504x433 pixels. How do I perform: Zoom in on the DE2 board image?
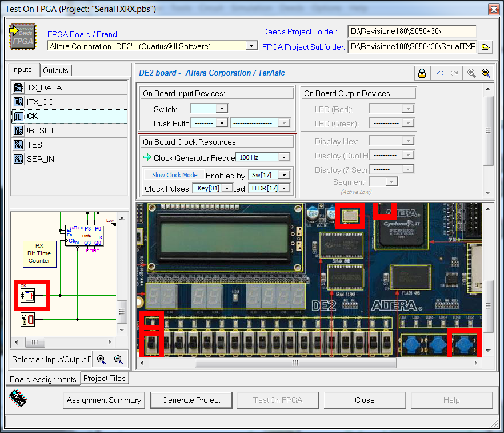tap(471, 73)
